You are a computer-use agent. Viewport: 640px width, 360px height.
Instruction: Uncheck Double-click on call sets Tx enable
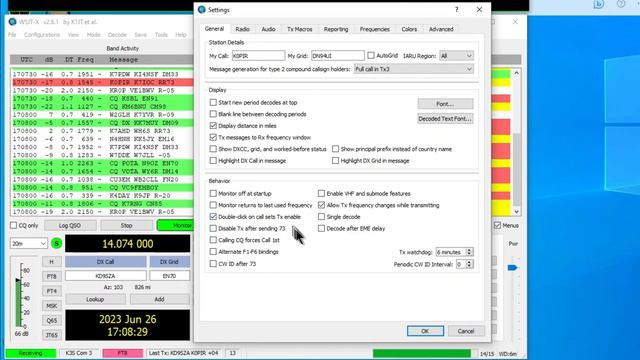pos(213,217)
